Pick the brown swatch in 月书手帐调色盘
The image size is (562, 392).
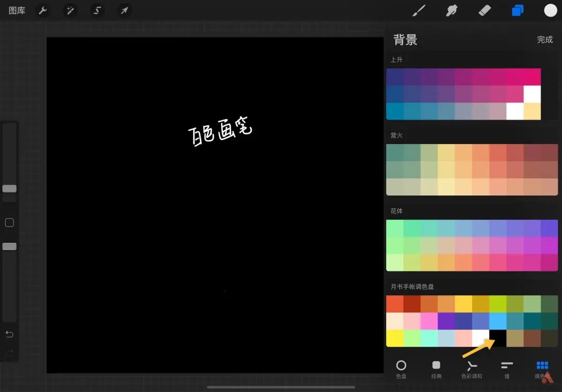tap(532, 338)
